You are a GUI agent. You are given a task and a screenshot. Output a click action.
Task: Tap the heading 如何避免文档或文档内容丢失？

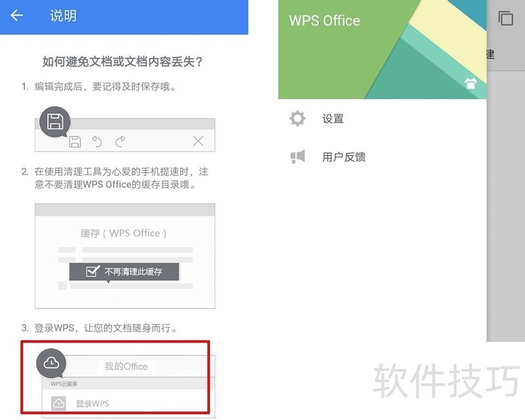coord(123,62)
